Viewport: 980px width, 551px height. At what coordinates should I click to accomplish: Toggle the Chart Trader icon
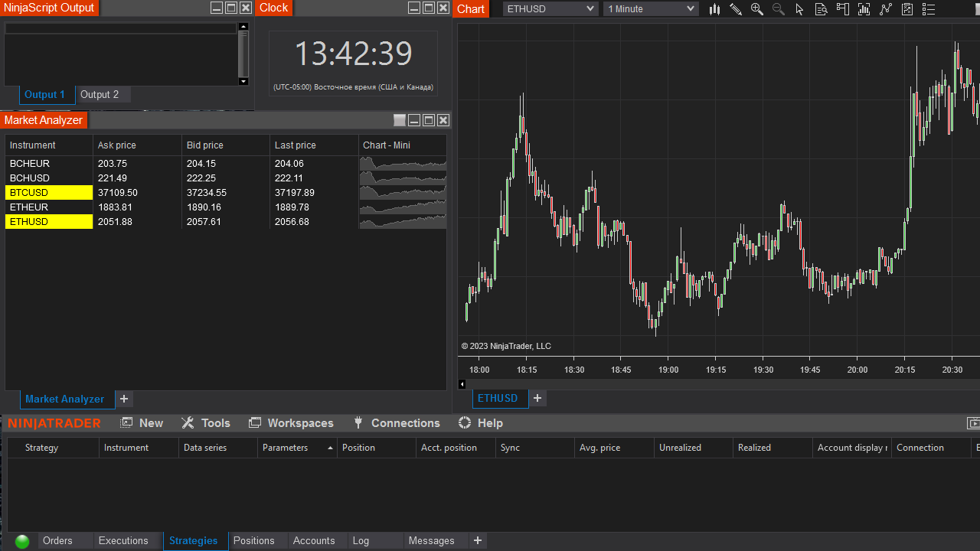(843, 9)
